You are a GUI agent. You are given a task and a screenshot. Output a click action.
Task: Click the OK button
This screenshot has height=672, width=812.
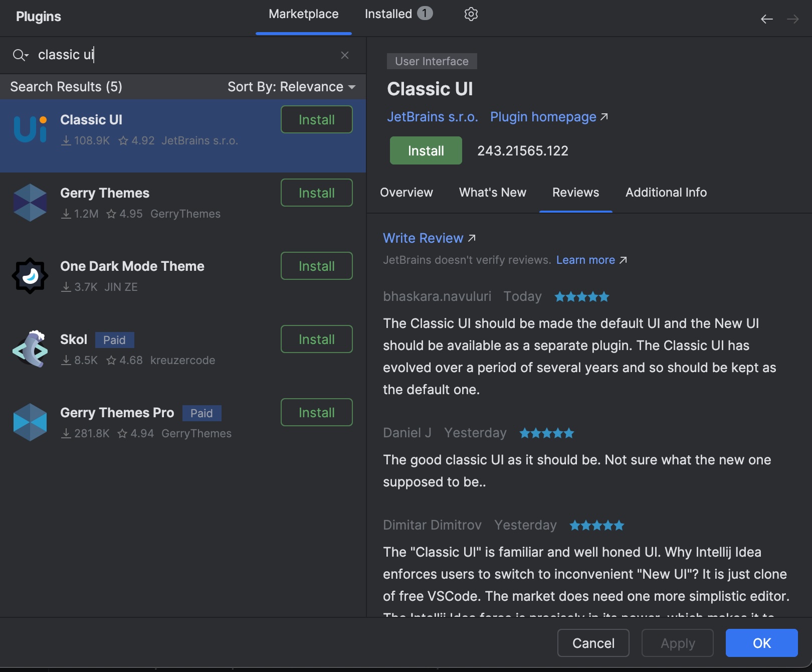click(761, 643)
